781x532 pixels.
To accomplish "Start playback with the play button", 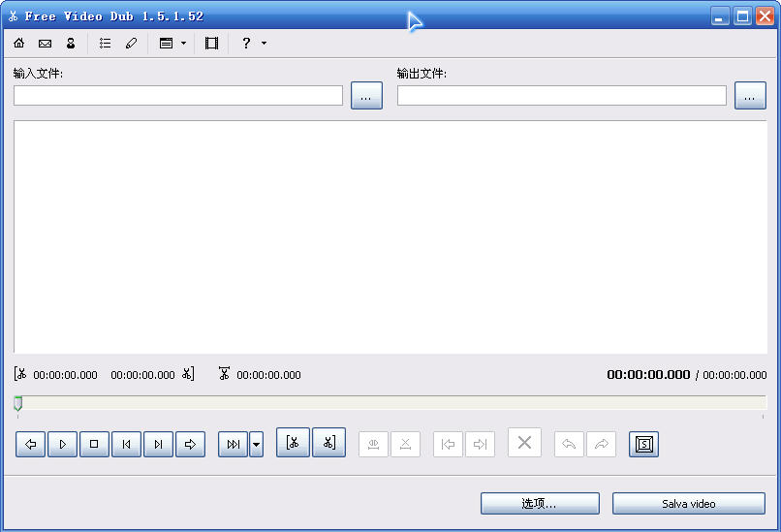I will point(62,444).
